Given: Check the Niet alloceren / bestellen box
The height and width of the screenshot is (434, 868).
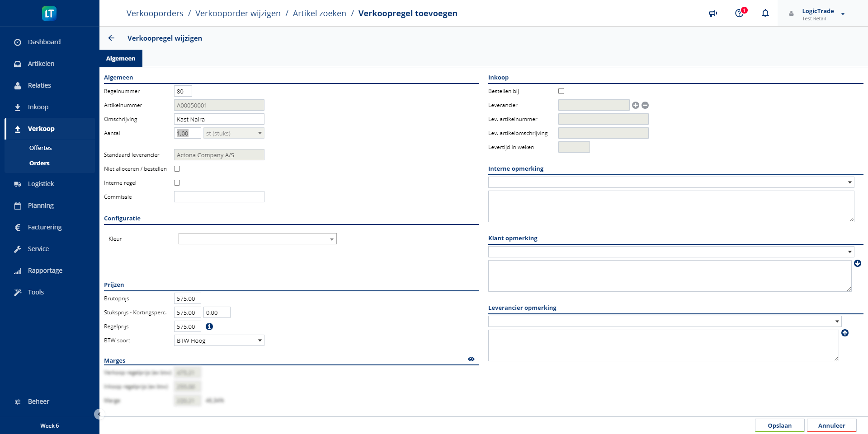Looking at the screenshot, I should point(177,169).
